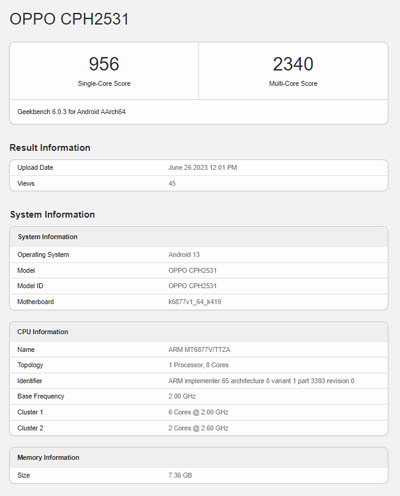Select the Base Frequency value 2.00 GHz

[x=182, y=396]
